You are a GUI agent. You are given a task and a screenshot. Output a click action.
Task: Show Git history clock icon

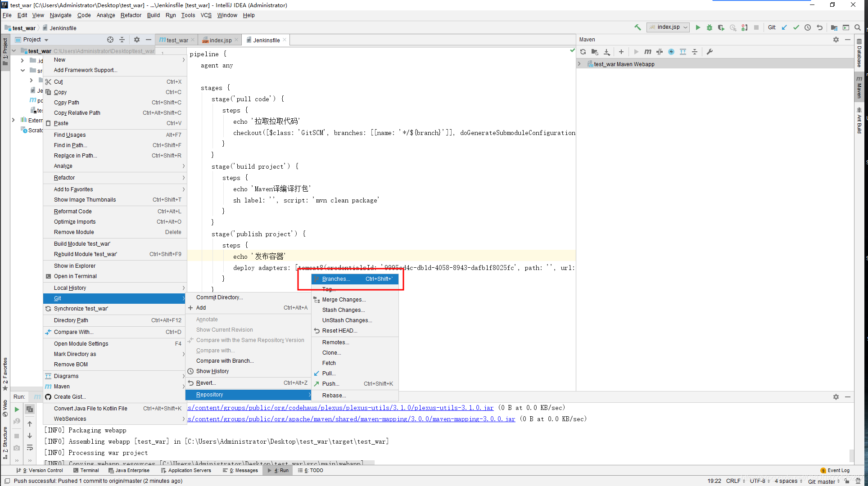808,27
